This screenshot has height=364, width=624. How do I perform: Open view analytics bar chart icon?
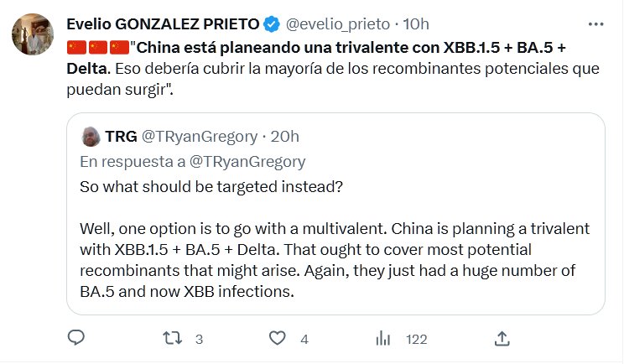pyautogui.click(x=384, y=339)
